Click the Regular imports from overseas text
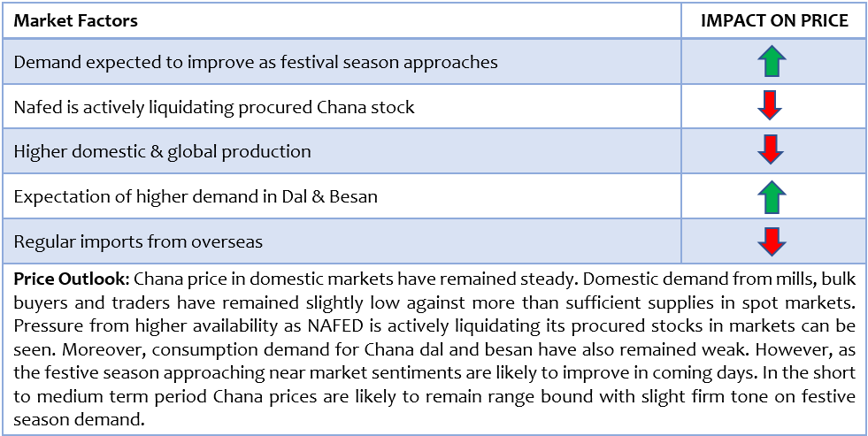The width and height of the screenshot is (868, 436). 138,241
